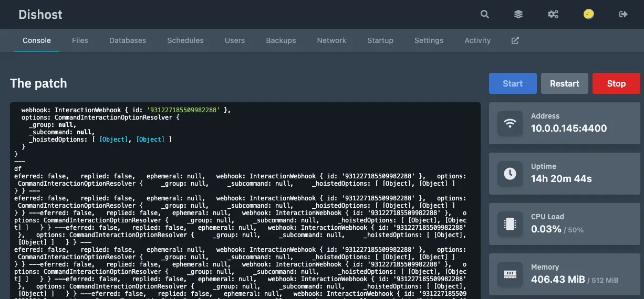The width and height of the screenshot is (644, 299).
Task: Click the search magnifier icon
Action: (484, 14)
